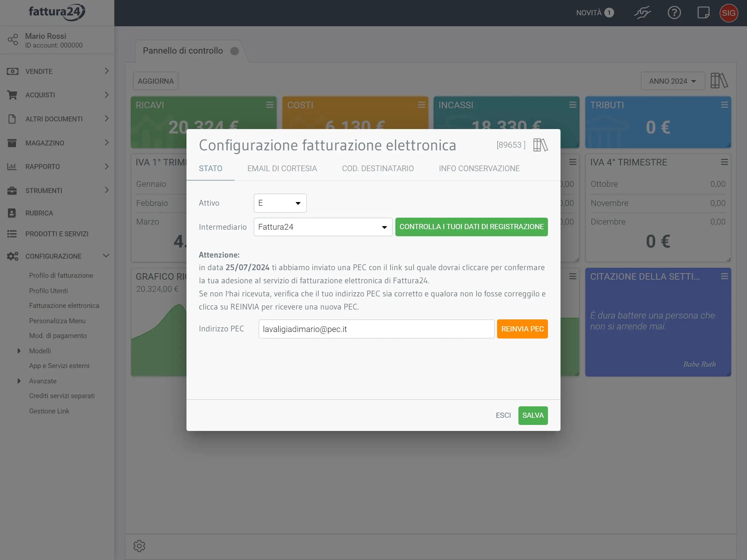747x560 pixels.
Task: Open the Intermediario Fattura24 dropdown
Action: (x=323, y=227)
